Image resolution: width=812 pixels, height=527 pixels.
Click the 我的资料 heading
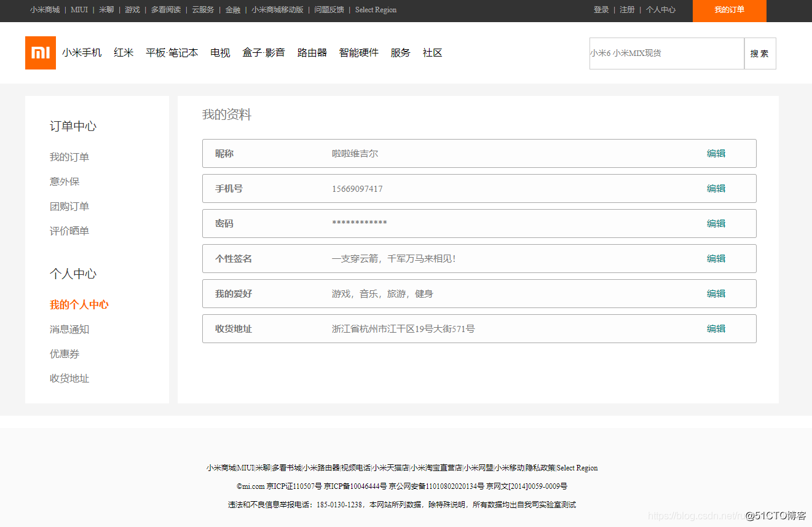pos(227,115)
